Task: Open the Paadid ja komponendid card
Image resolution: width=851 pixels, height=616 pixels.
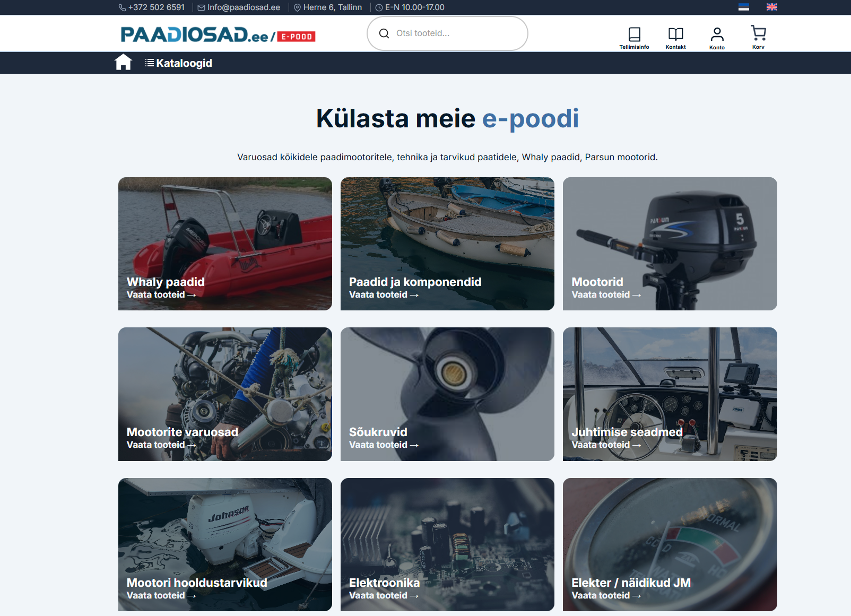Action: click(447, 244)
